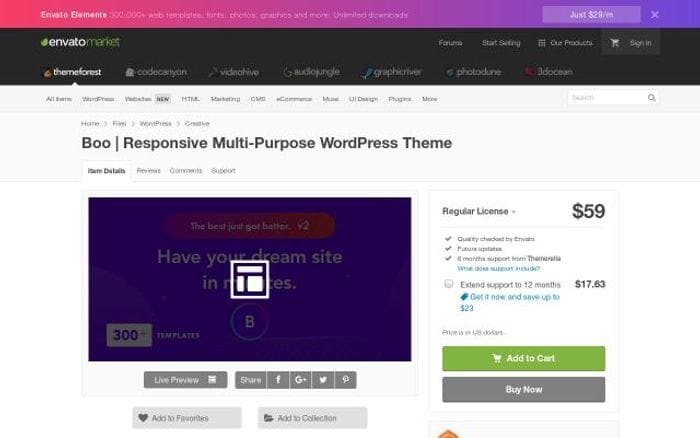This screenshot has height=438, width=700.
Task: Go to Creative breadcrumb
Action: 197,124
